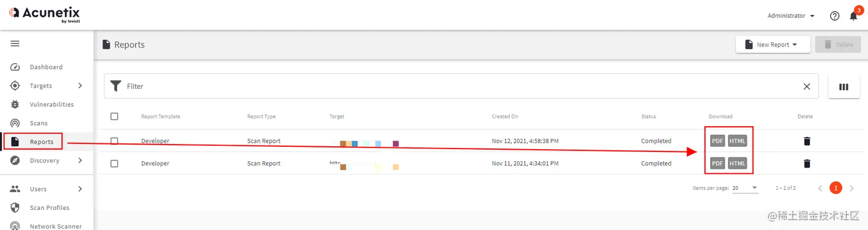Open Dashboard from the sidebar

(x=46, y=67)
